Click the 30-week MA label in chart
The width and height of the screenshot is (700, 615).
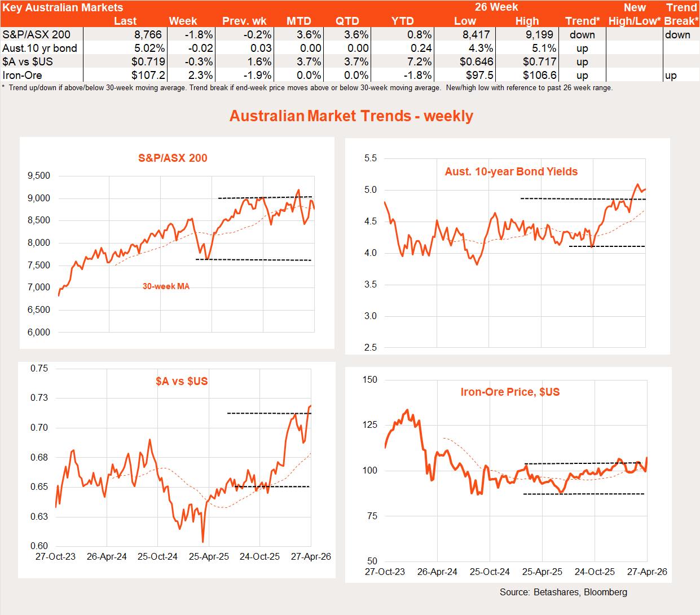166,286
